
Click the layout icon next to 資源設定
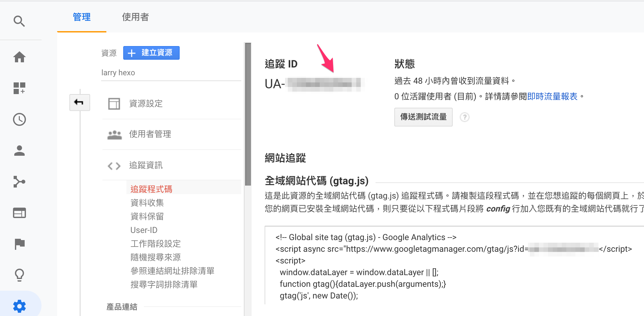coord(114,104)
